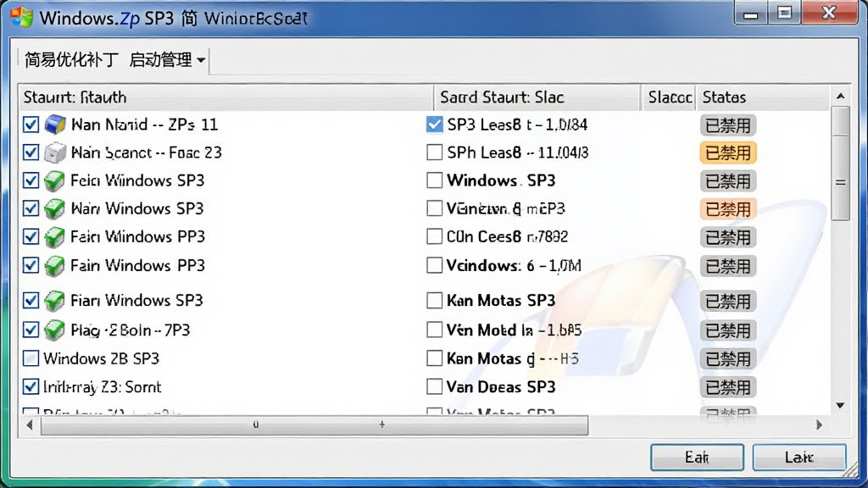Select the 'Windows 2B SP3' row text

coord(102,358)
